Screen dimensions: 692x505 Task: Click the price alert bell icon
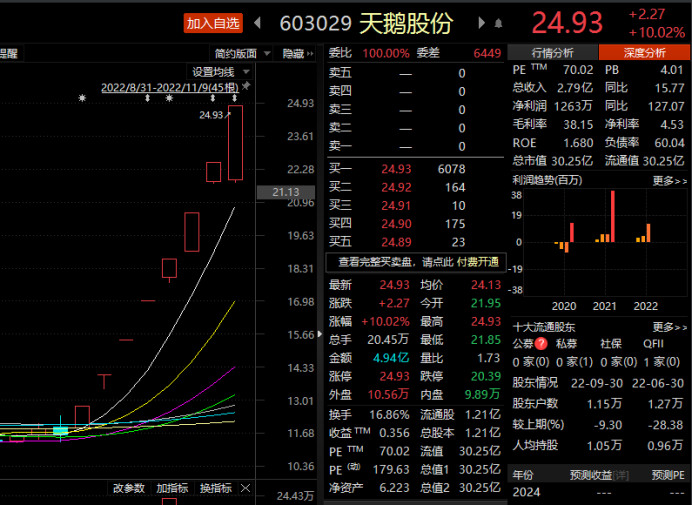click(498, 23)
